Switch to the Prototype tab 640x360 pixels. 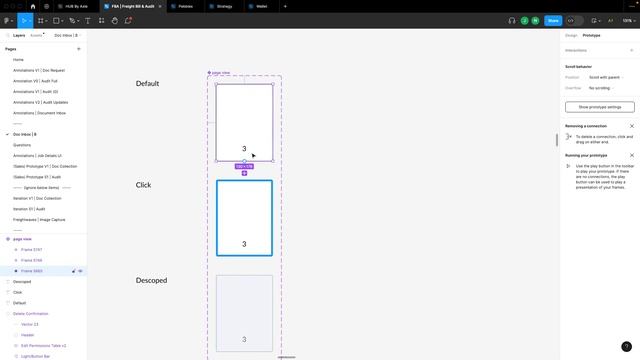tap(591, 36)
